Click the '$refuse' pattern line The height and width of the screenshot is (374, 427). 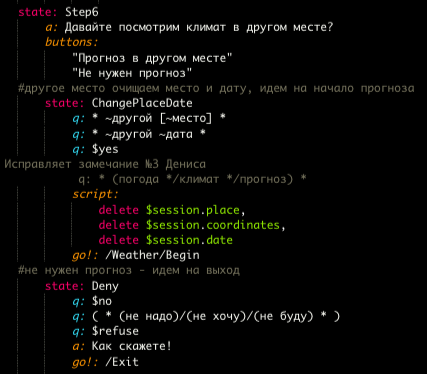tap(105, 331)
